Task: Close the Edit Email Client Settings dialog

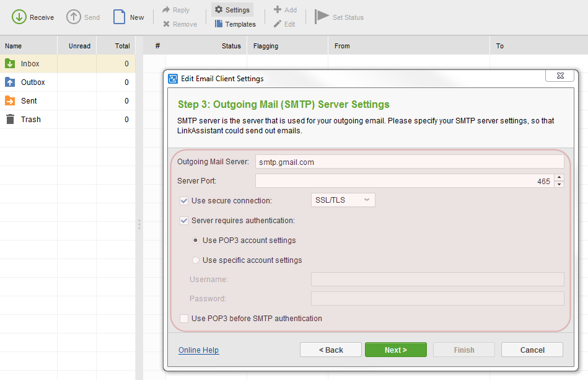Action: tap(560, 76)
